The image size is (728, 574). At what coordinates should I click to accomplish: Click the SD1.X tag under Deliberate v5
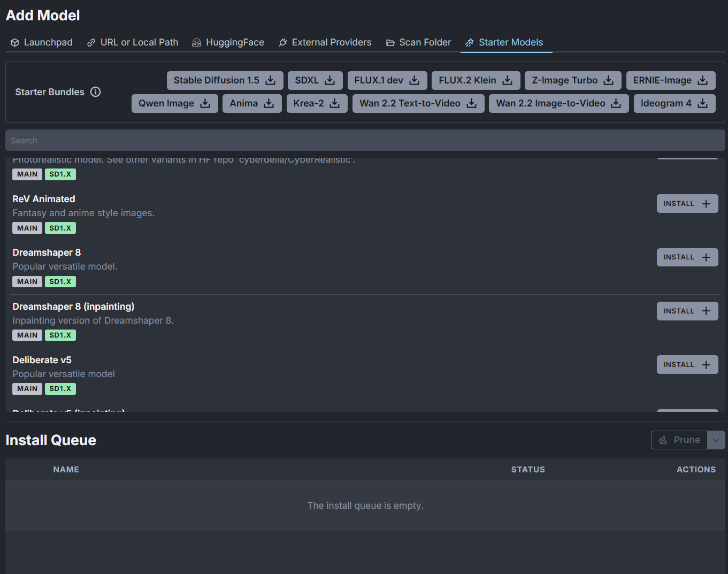[x=60, y=389]
